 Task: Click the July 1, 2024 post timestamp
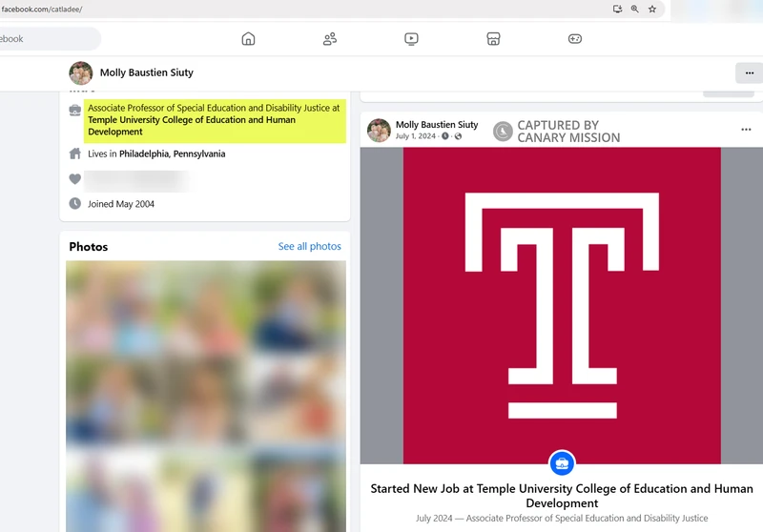coord(415,136)
